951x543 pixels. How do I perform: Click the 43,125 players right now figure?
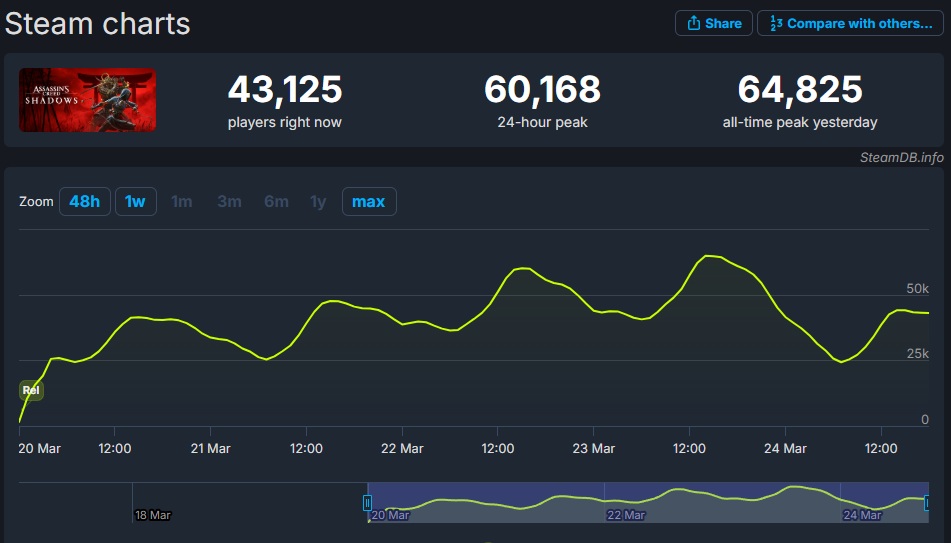pyautogui.click(x=285, y=89)
